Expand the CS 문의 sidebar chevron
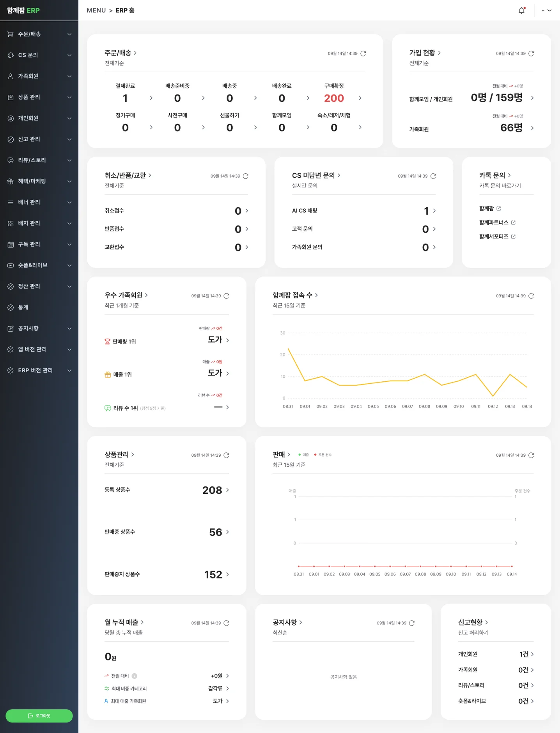The image size is (560, 733). pos(69,55)
